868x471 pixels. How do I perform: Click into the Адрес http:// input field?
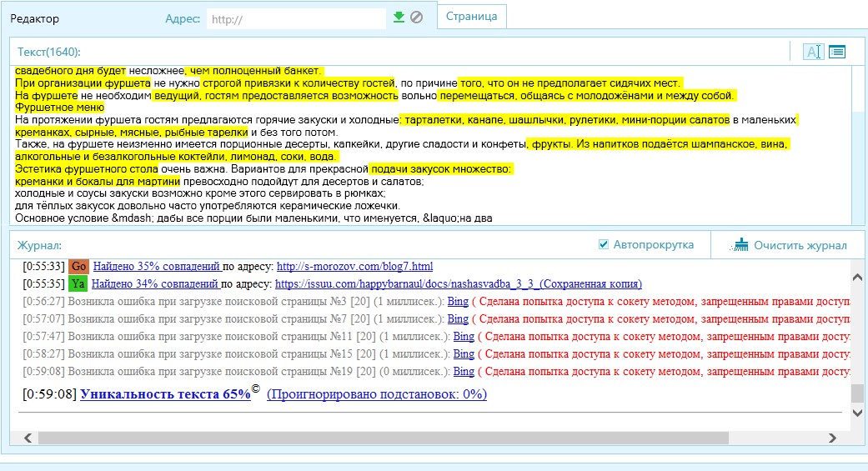tap(296, 18)
